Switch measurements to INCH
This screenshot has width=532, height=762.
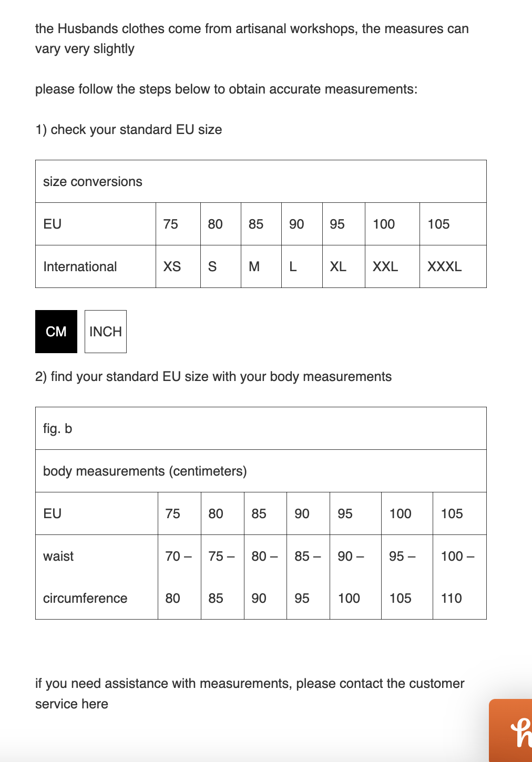[106, 332]
